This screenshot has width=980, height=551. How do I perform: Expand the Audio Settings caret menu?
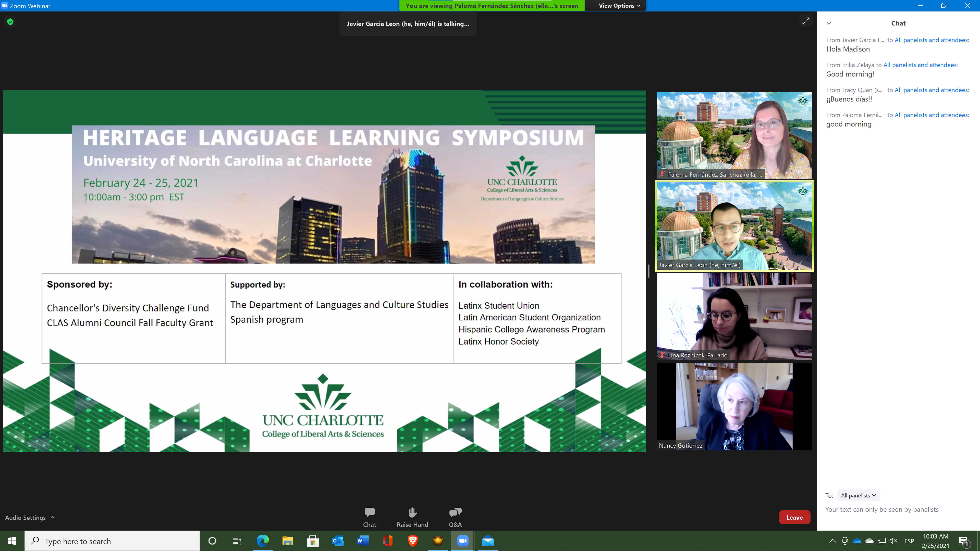tap(53, 517)
